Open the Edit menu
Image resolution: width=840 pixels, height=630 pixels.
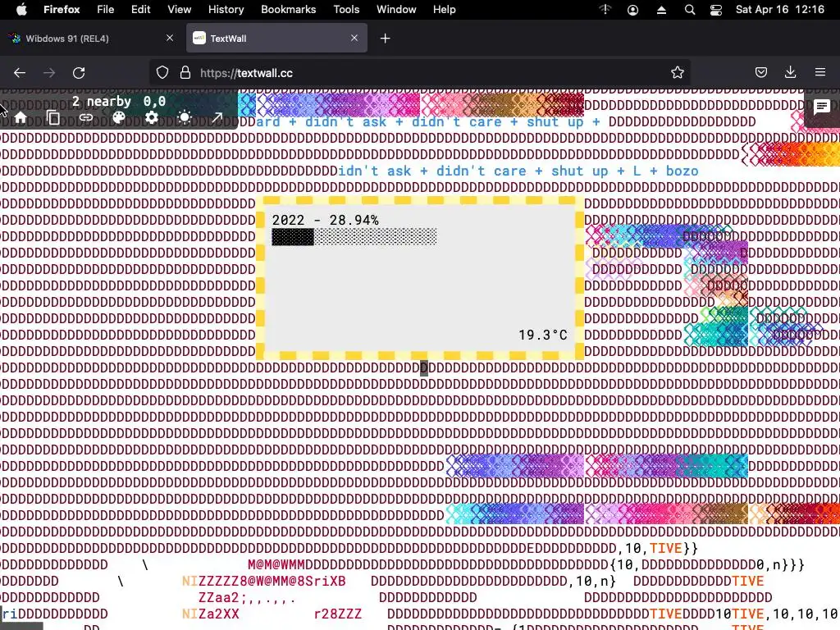[140, 10]
